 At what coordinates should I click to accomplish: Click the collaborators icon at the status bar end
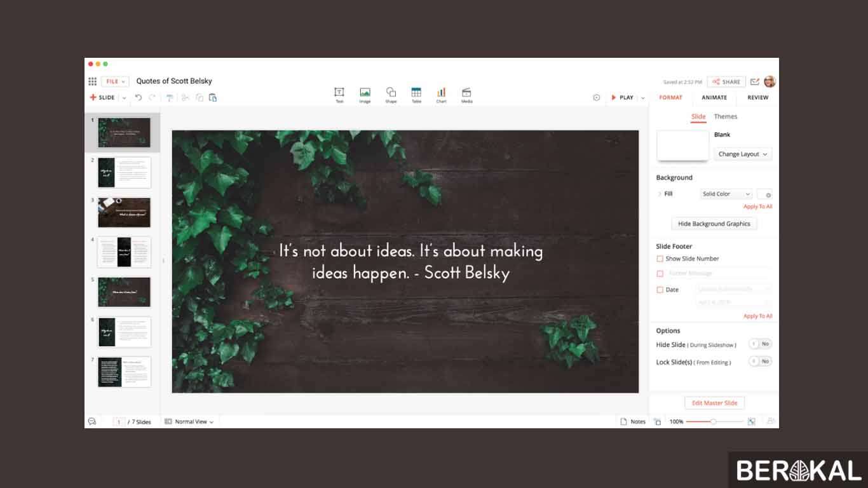point(771,421)
